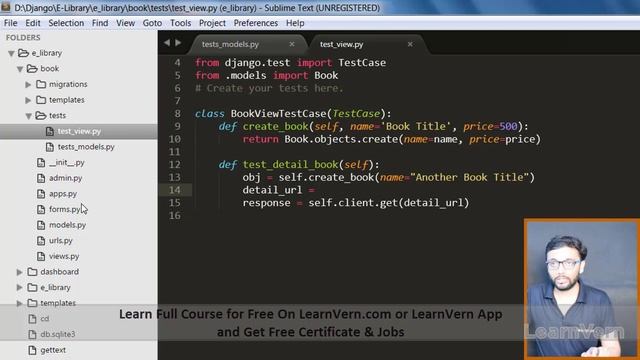Collapse the book folder arrow

(20, 69)
